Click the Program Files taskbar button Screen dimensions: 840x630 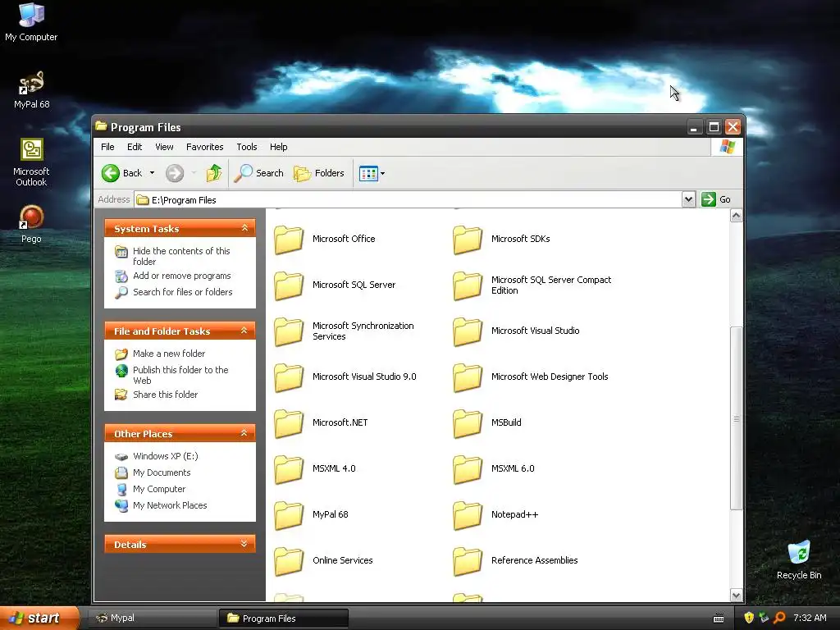[284, 619]
